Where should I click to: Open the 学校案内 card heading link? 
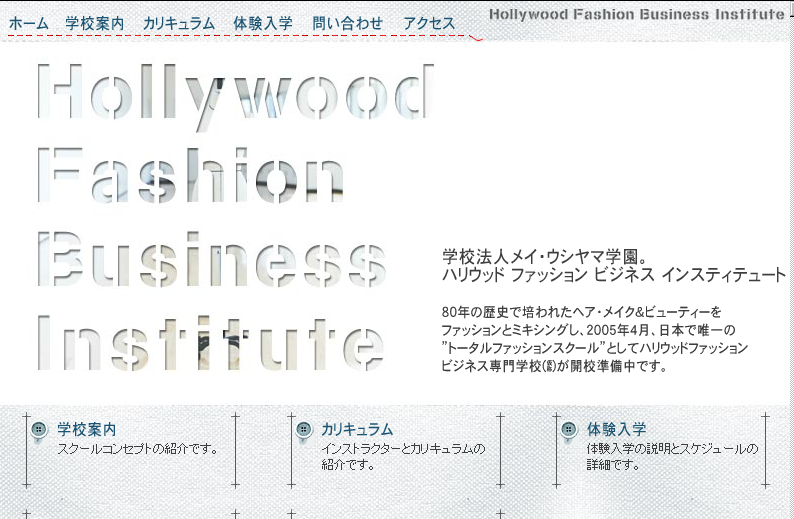[x=87, y=429]
